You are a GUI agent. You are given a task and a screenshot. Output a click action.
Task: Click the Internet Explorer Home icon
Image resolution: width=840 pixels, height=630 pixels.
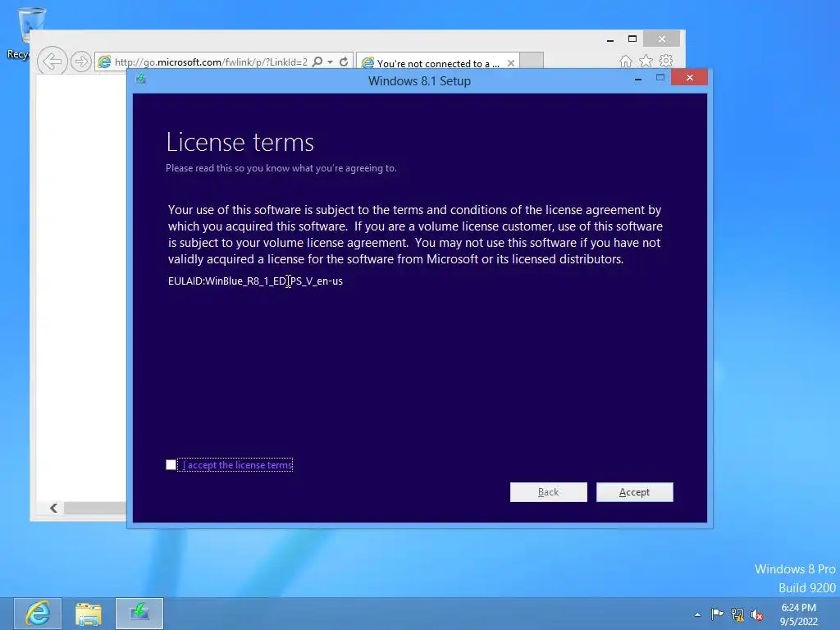click(626, 61)
